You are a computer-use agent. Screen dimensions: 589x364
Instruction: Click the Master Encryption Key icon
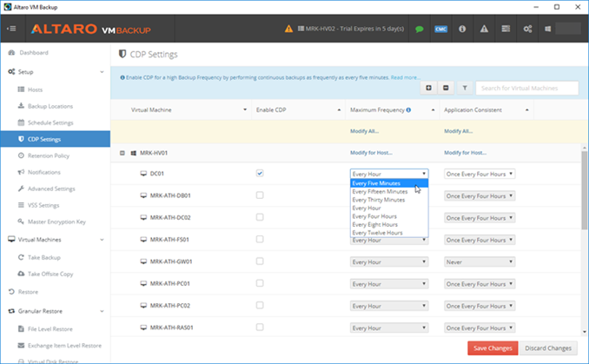click(x=21, y=222)
